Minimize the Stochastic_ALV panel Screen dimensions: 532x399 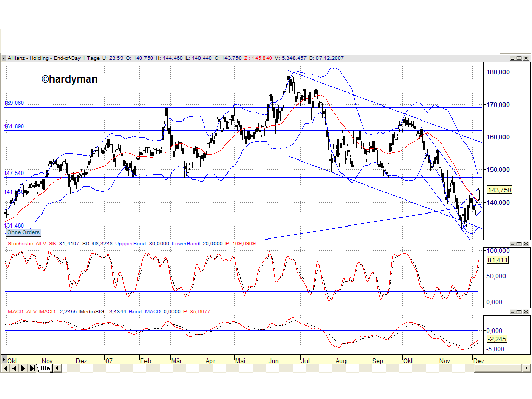pos(513,243)
